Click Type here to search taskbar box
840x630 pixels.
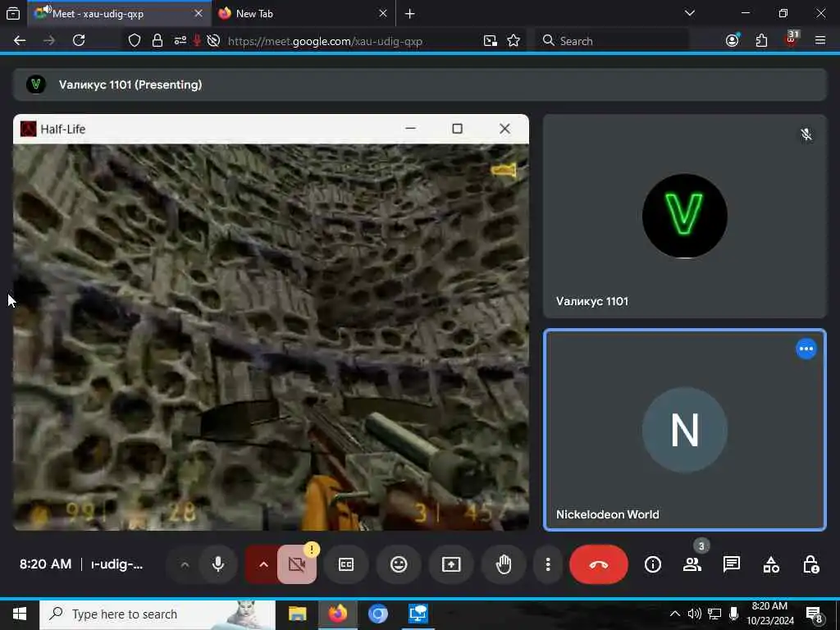(157, 614)
